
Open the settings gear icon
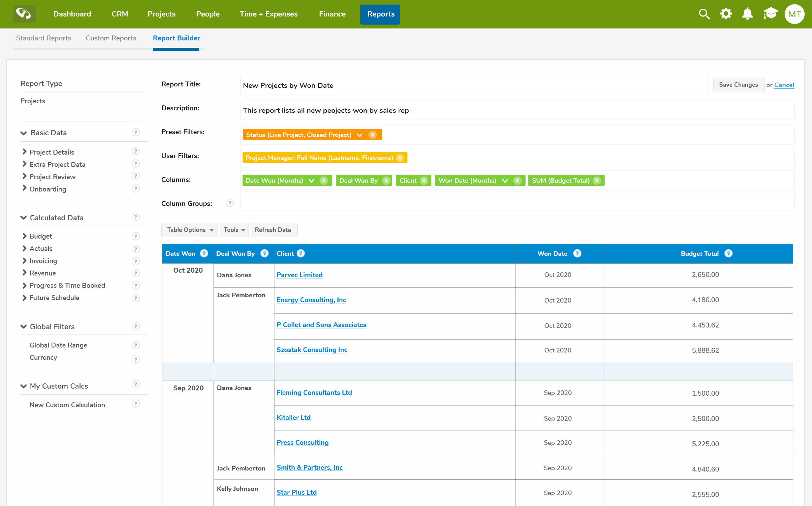pyautogui.click(x=726, y=14)
